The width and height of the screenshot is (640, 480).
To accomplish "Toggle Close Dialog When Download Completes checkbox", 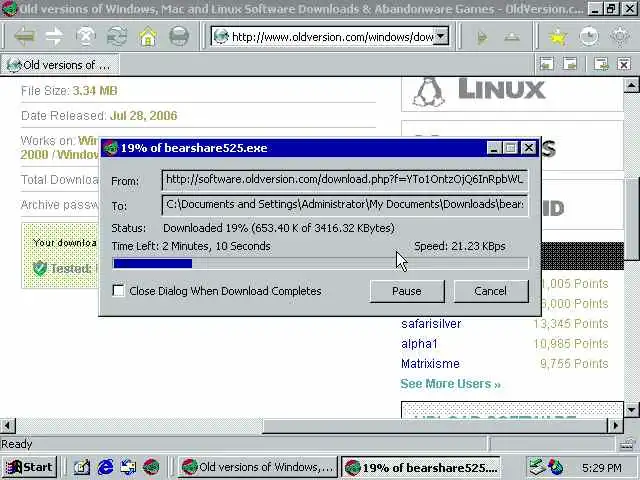I will pos(118,291).
